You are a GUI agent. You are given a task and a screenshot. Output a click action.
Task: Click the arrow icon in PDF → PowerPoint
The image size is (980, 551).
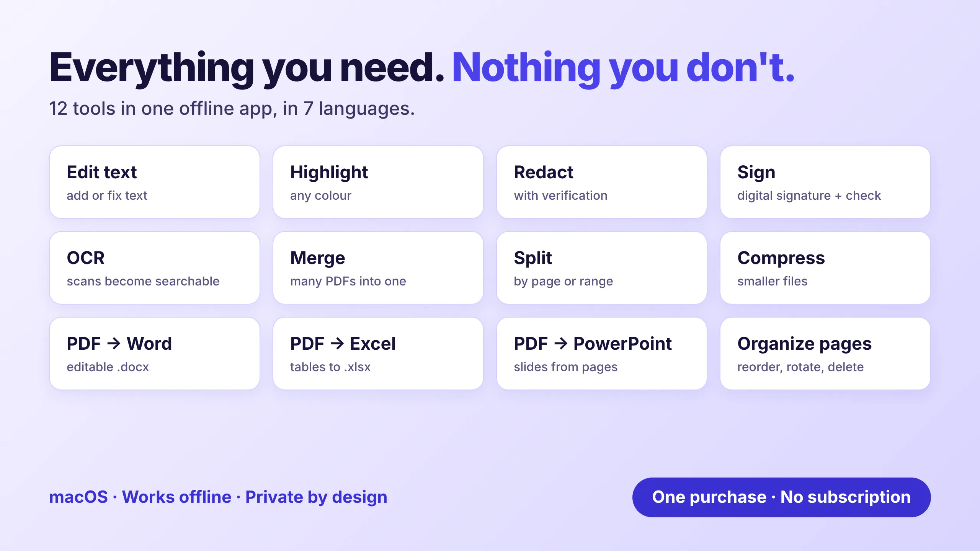tap(561, 343)
